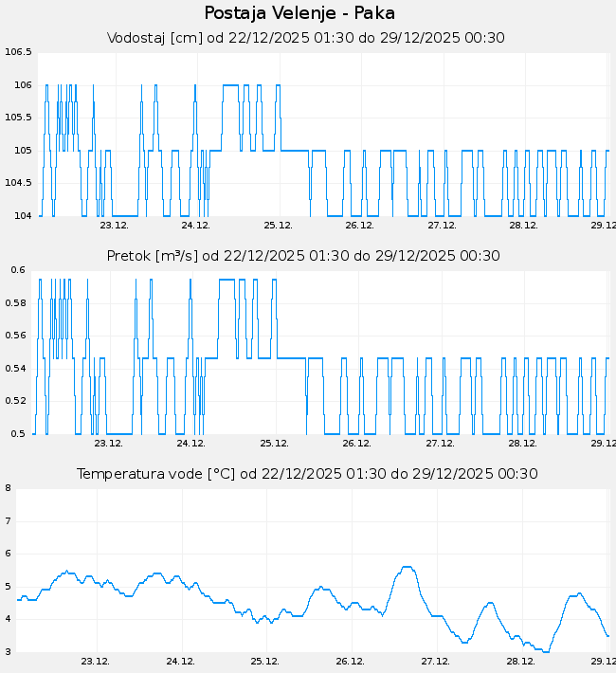Select the 25.12. date tick on Temperatura chart
The height and width of the screenshot is (673, 616).
coord(264,662)
